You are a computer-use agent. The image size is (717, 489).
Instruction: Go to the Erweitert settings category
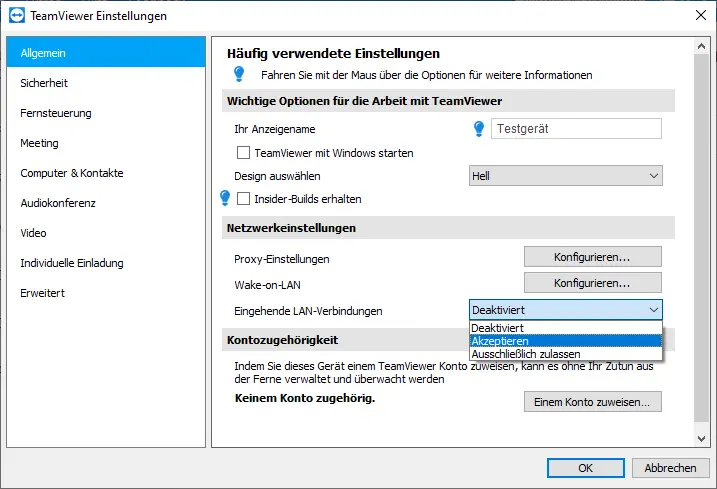[x=106, y=293]
